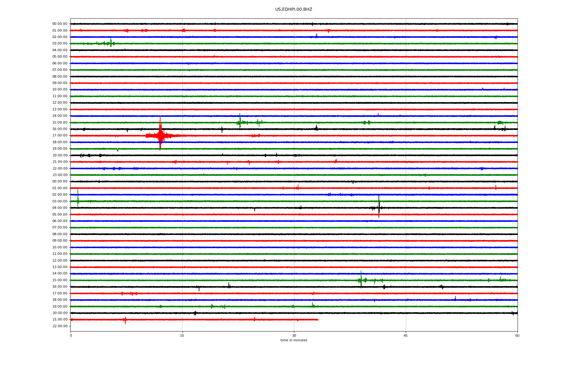Screen dimensions: 588x368
Task: Click the x-axis tick label 0
Action: [71, 335]
